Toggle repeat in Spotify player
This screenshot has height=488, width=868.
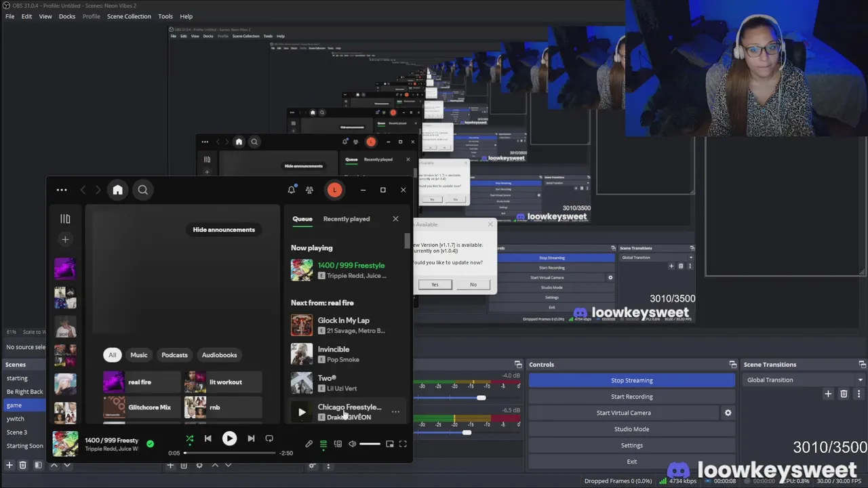coord(269,439)
